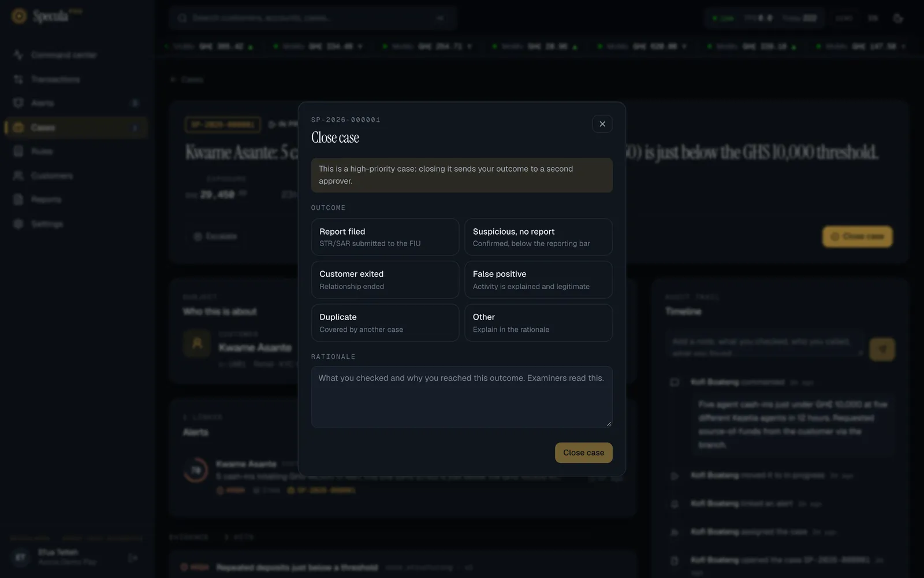Open Alerts in the sidebar

point(76,103)
